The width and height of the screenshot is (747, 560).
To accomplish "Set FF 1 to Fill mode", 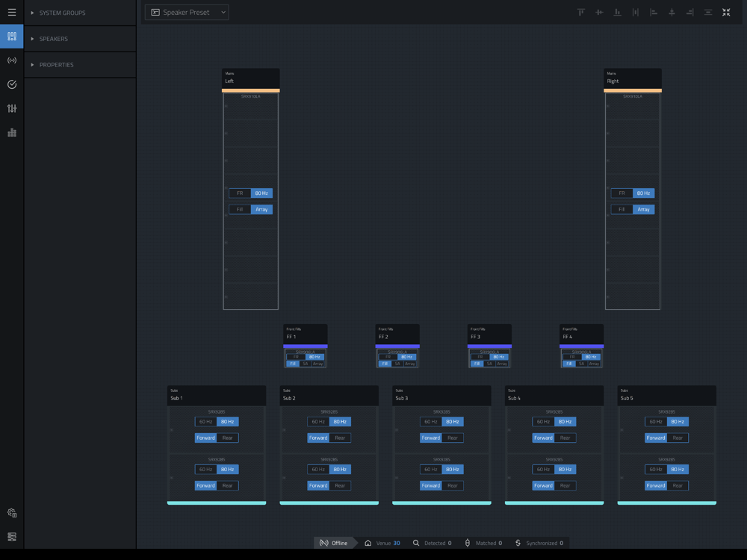I will [x=293, y=364].
